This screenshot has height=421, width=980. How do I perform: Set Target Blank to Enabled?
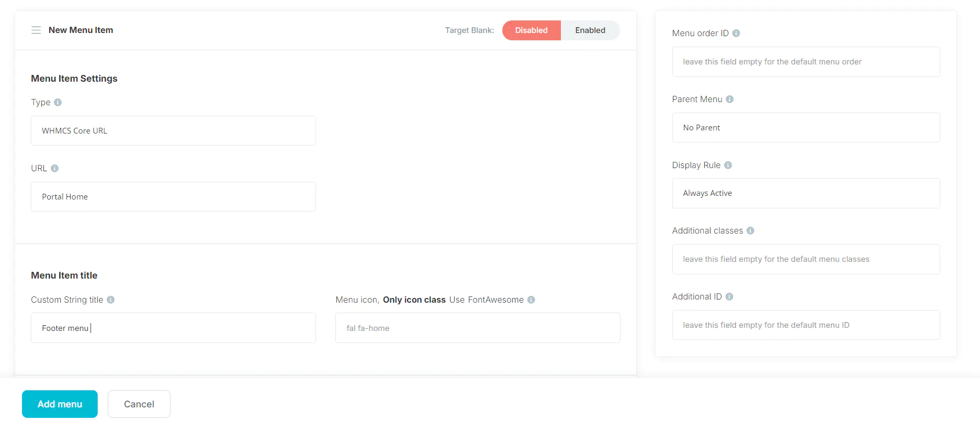590,30
